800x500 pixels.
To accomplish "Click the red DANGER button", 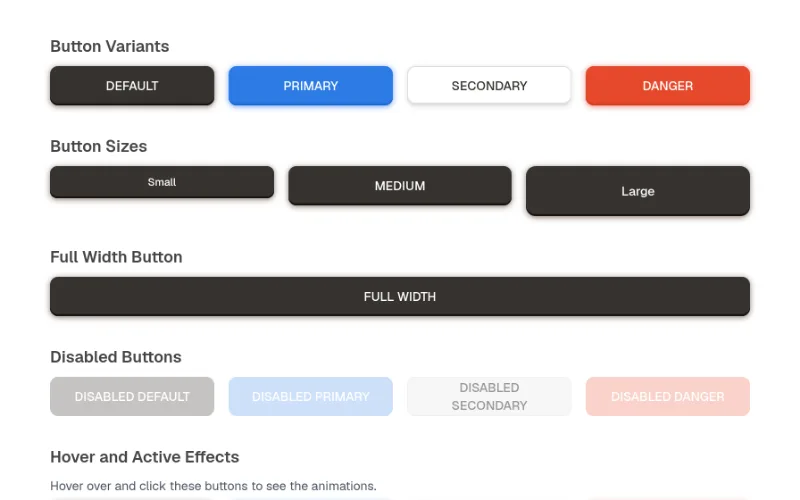I will [668, 86].
